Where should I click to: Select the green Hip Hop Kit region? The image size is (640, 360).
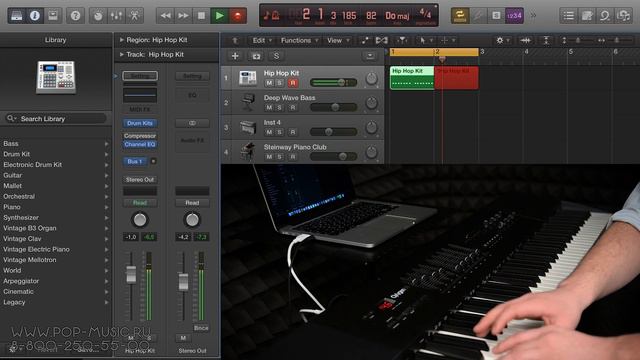(x=412, y=78)
